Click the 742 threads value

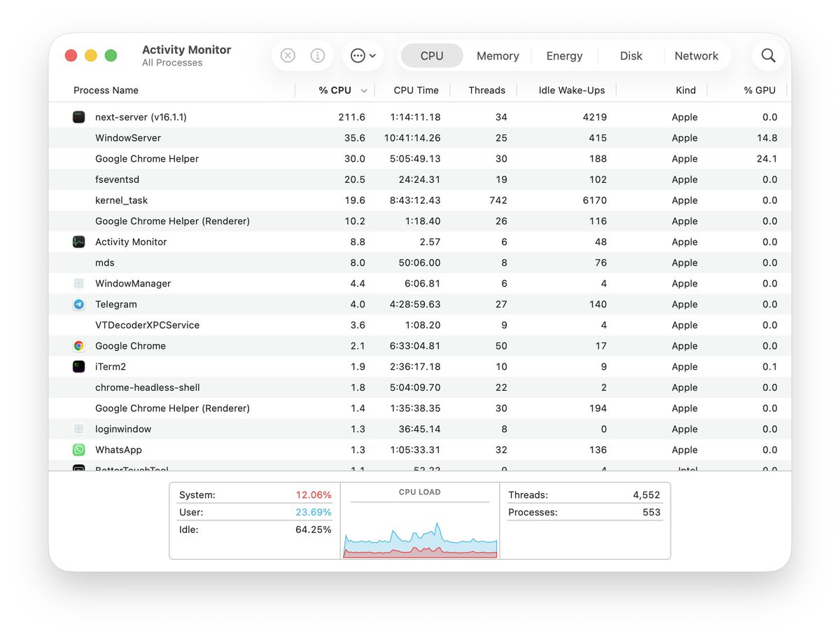[x=497, y=200]
